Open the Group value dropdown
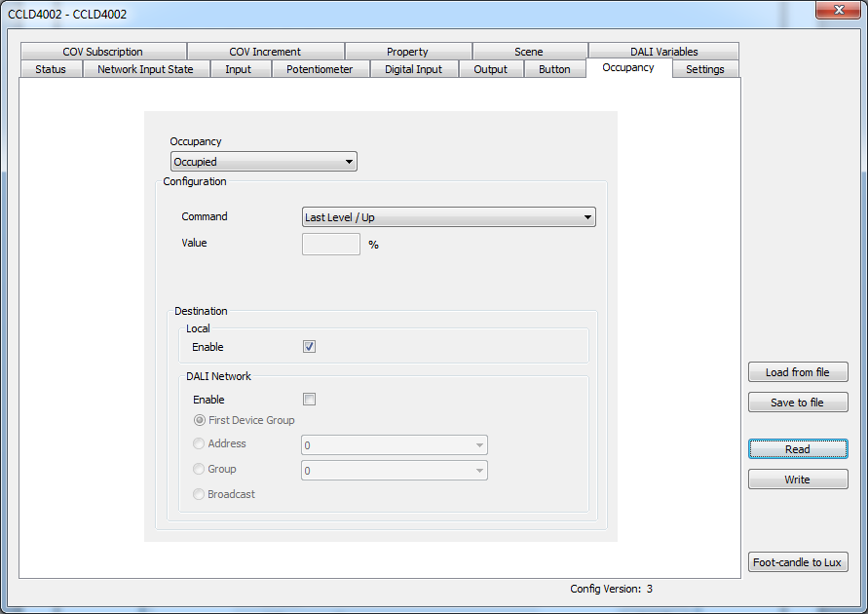Viewport: 868px width, 614px height. coord(395,471)
